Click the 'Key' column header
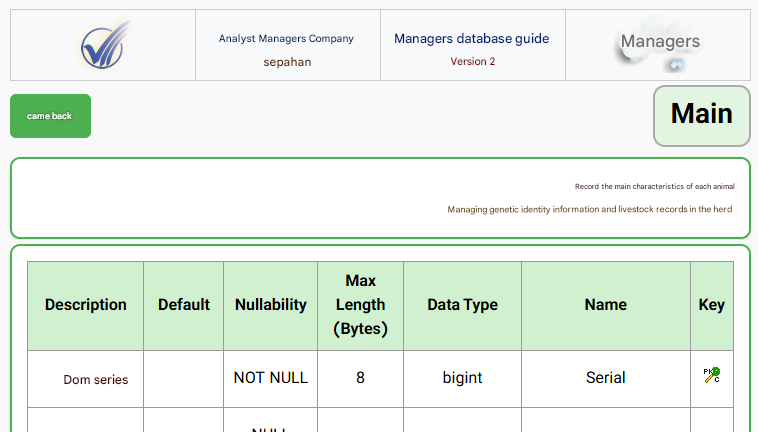 click(x=711, y=305)
